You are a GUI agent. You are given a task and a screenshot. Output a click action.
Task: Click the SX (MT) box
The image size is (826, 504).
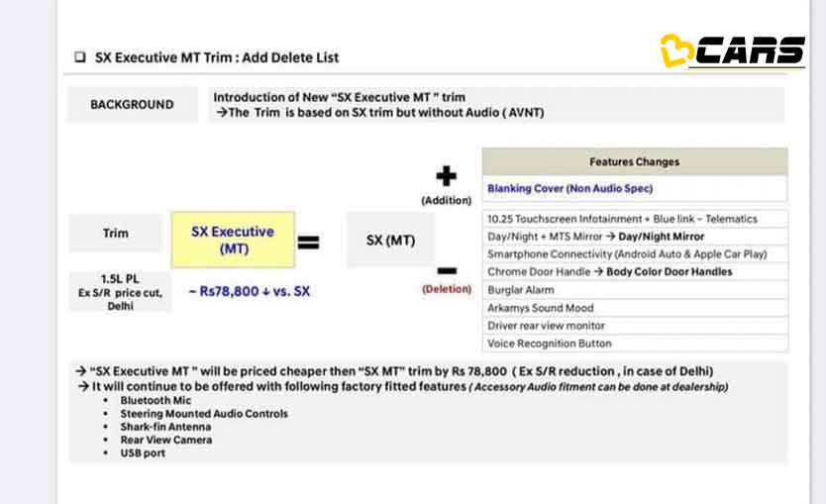[390, 241]
